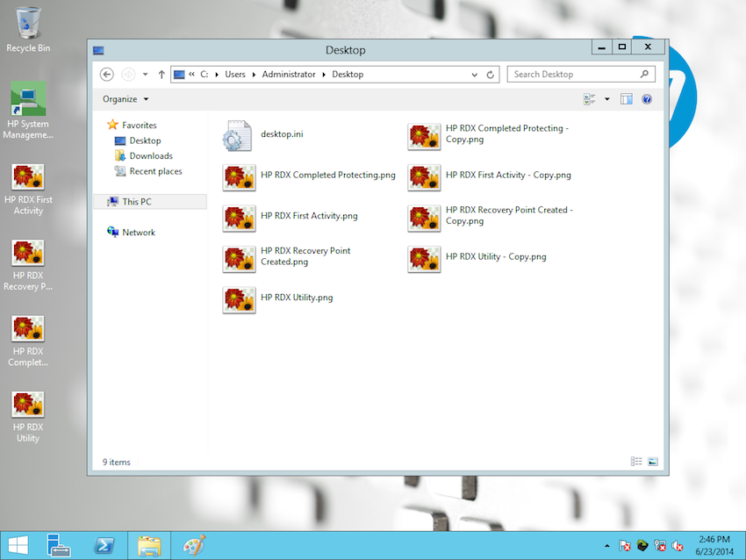Screen dimensions: 746x560
Task: Select HP RDX First Activity desktop icon
Action: pyautogui.click(x=28, y=190)
